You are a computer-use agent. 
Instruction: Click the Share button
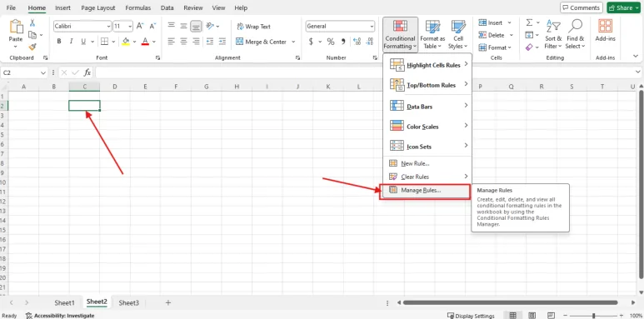pyautogui.click(x=623, y=7)
